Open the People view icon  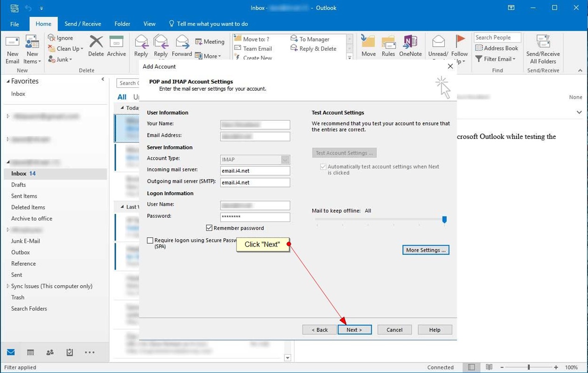(x=50, y=352)
